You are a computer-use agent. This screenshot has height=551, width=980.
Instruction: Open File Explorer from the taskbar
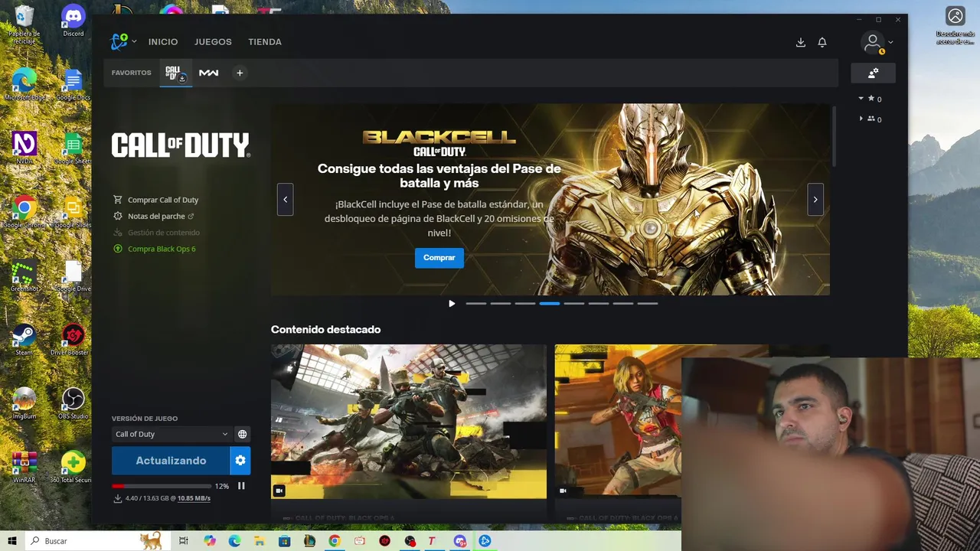click(260, 541)
